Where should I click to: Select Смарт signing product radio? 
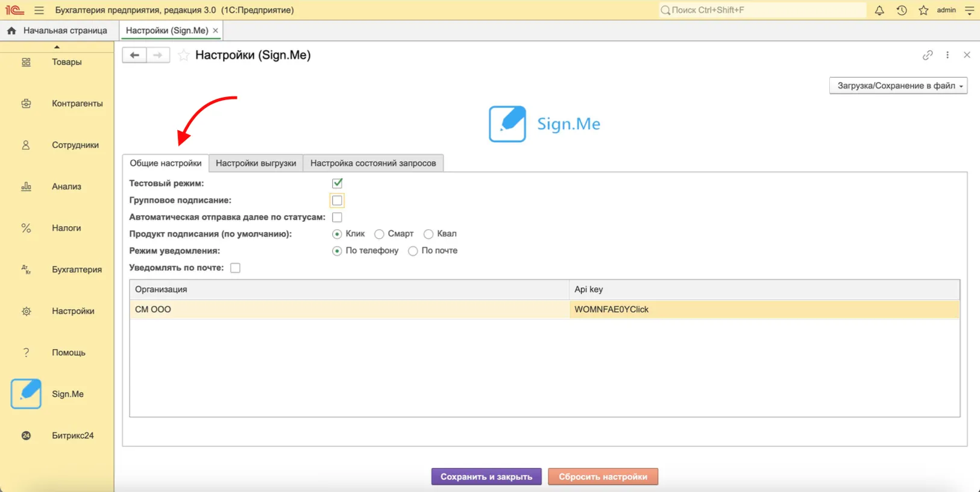click(379, 234)
